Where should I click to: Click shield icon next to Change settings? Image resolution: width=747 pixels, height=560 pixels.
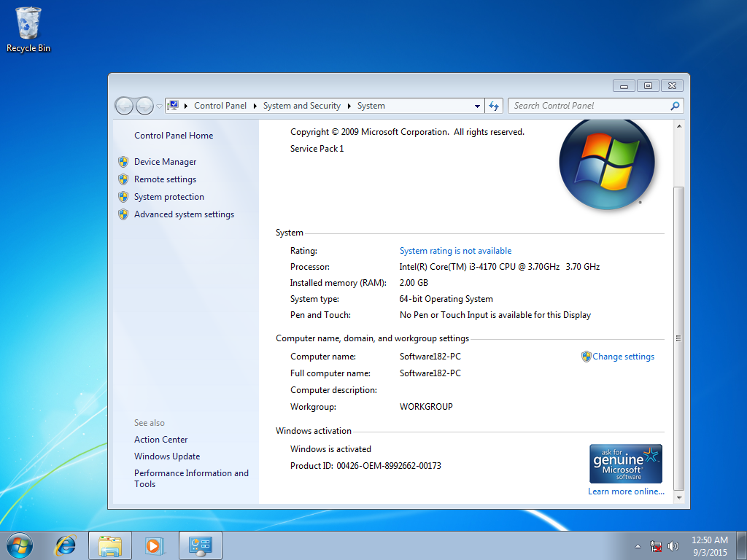(586, 357)
